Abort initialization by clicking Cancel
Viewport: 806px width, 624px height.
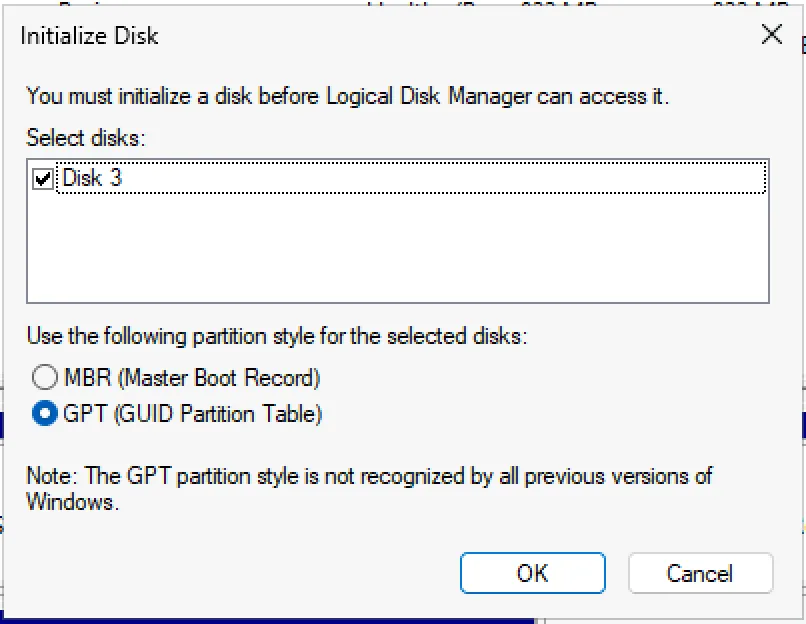coord(699,573)
